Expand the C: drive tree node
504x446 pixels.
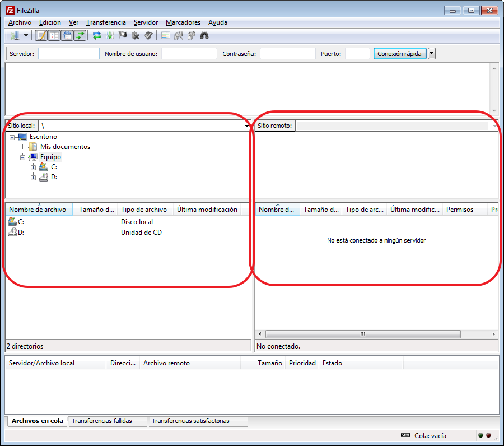[x=34, y=168]
